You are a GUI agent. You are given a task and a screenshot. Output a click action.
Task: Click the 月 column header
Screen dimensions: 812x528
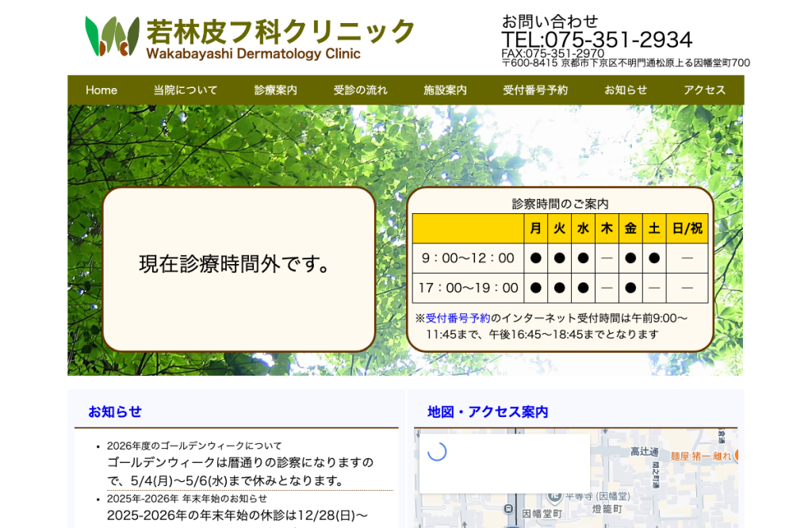point(536,228)
